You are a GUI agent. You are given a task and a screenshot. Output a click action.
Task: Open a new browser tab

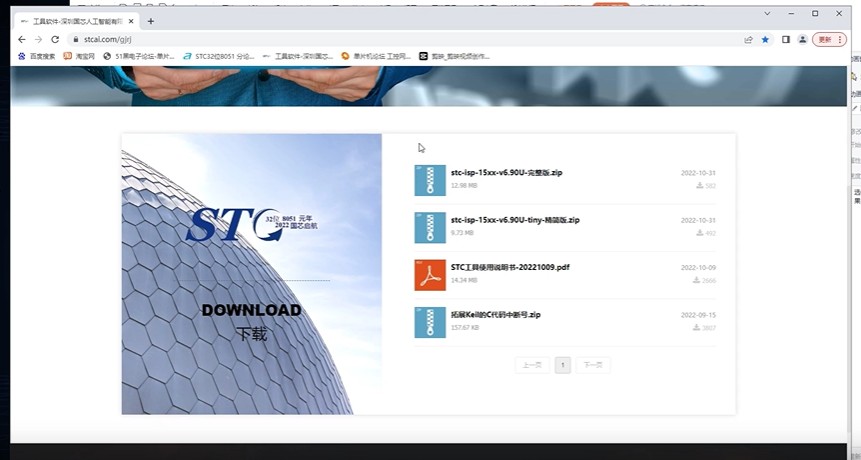150,21
